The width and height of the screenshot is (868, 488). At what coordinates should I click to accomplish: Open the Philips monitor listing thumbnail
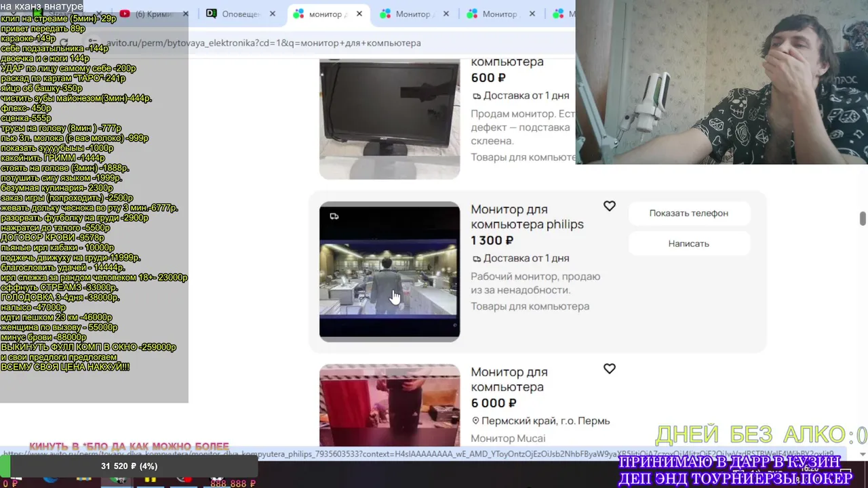(x=389, y=271)
